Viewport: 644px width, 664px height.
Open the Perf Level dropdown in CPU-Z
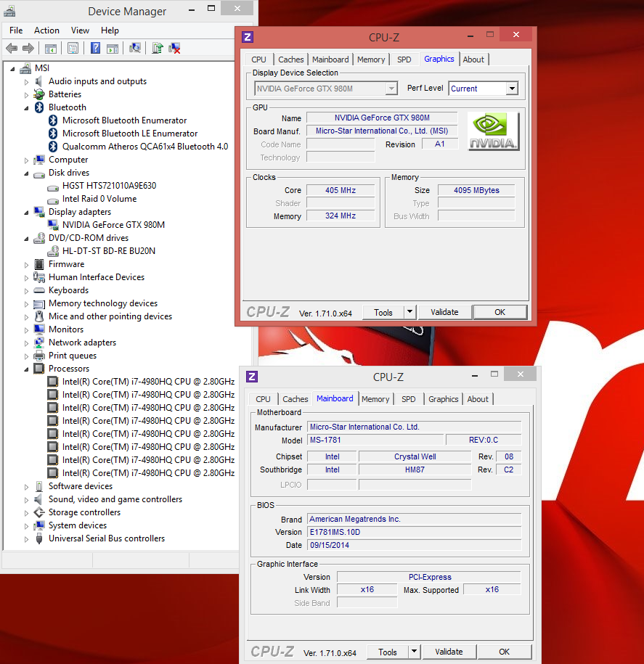512,89
